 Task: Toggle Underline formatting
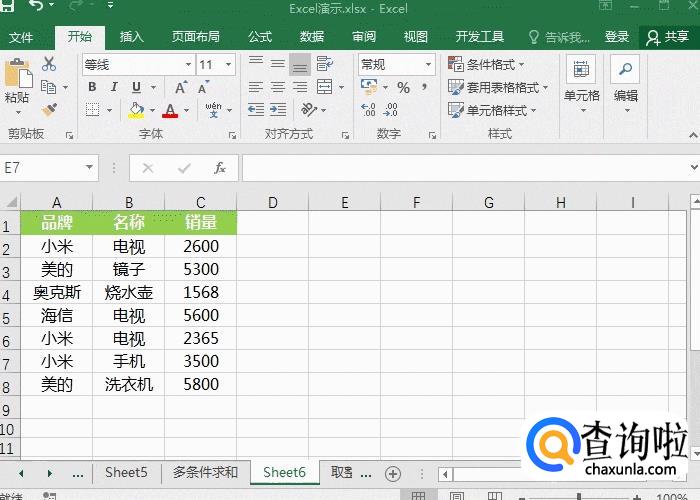click(136, 87)
